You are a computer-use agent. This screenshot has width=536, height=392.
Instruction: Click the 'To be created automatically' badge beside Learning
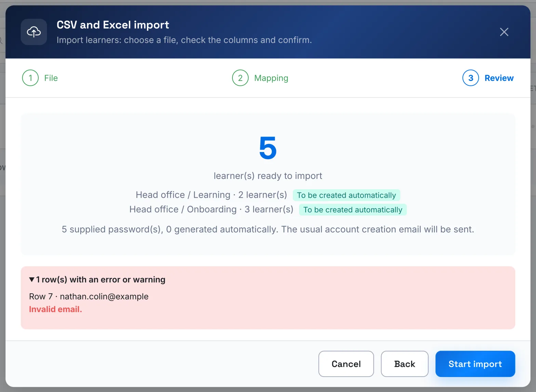tap(346, 195)
